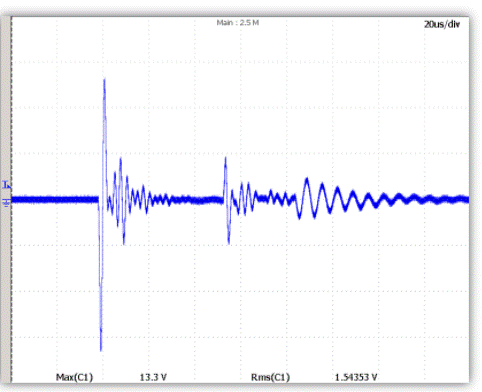Click the quiet baseline between the two bursts

[197, 200]
